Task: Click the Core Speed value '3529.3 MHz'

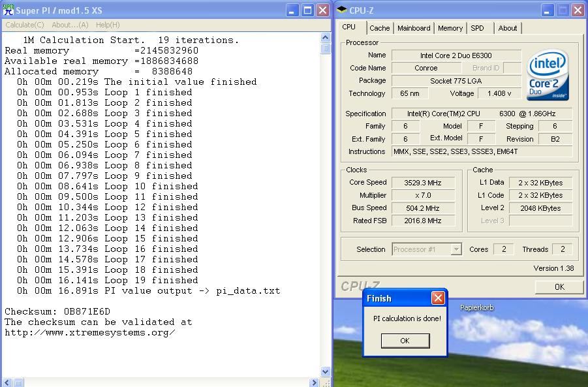Action: tap(423, 183)
